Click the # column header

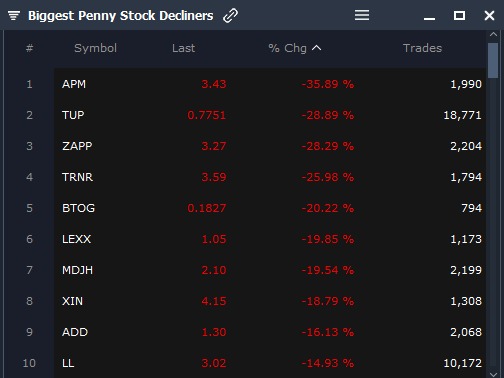point(29,48)
